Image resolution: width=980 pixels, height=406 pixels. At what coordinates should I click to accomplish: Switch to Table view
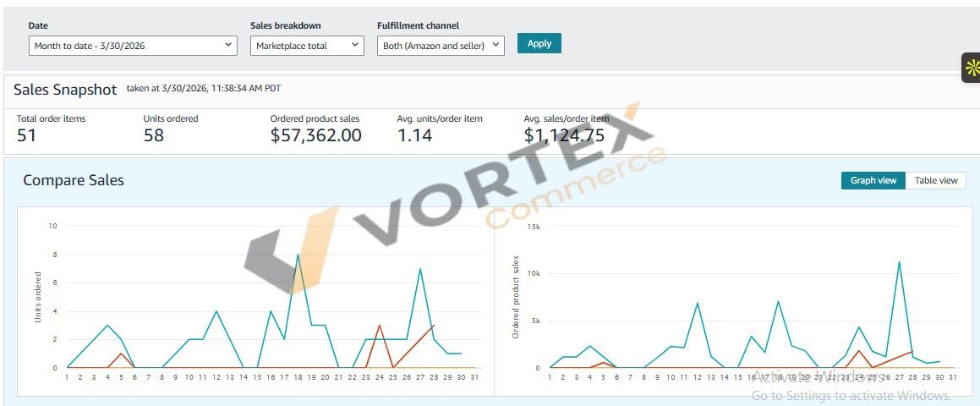click(x=936, y=180)
